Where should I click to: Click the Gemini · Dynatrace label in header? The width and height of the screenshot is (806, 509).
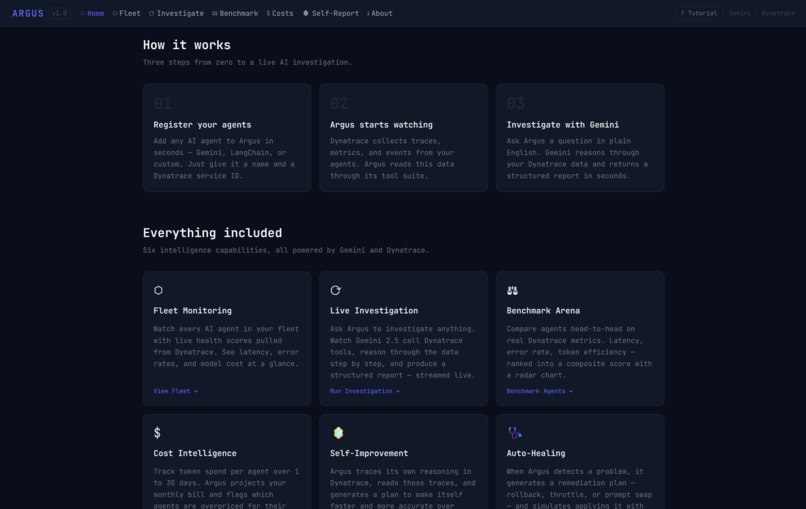point(762,13)
